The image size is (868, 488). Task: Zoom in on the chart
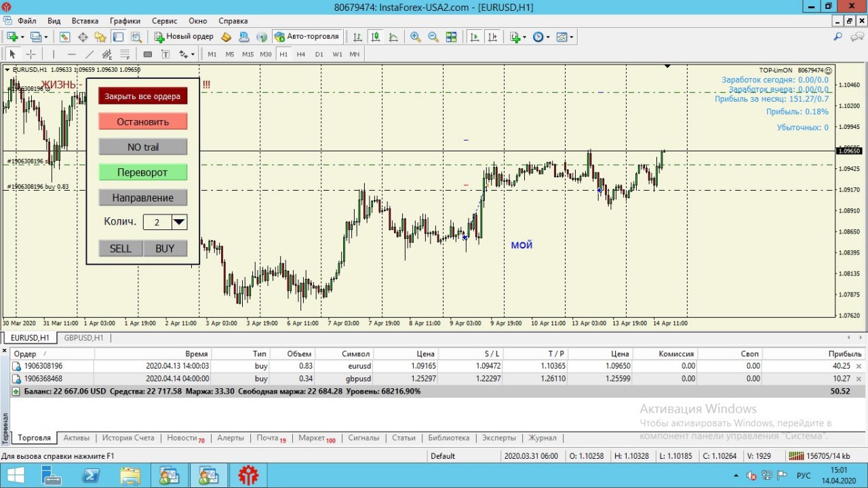[x=415, y=37]
